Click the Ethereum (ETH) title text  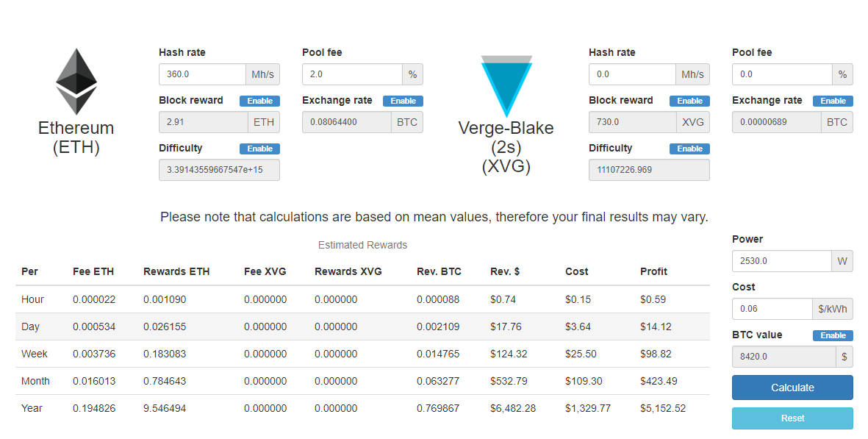coord(76,138)
